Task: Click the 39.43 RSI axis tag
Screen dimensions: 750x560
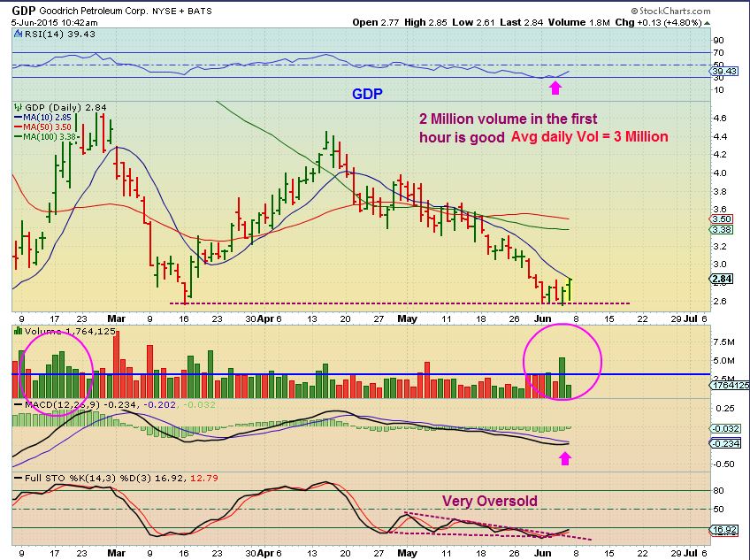Action: [724, 72]
